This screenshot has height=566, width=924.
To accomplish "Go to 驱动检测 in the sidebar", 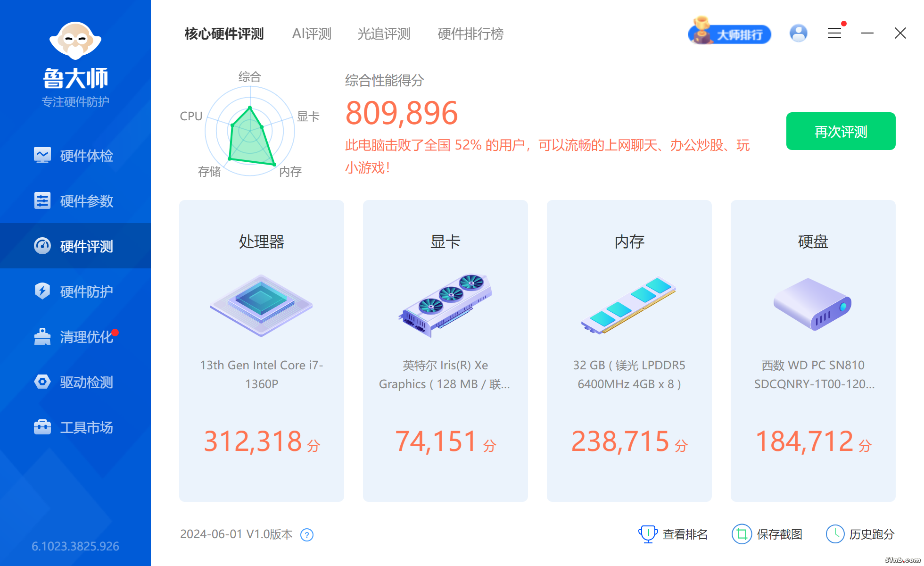I will tap(75, 382).
